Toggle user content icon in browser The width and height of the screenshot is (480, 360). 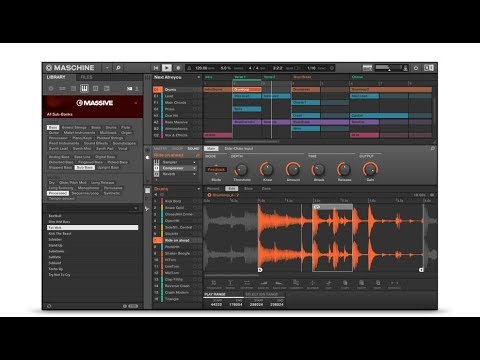pyautogui.click(x=137, y=89)
